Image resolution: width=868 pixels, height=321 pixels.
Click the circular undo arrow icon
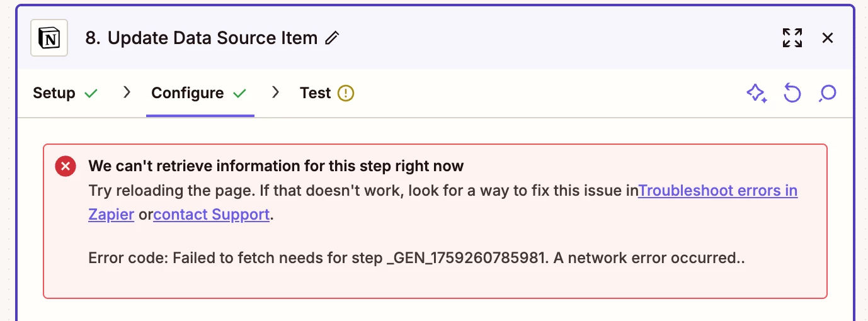792,94
